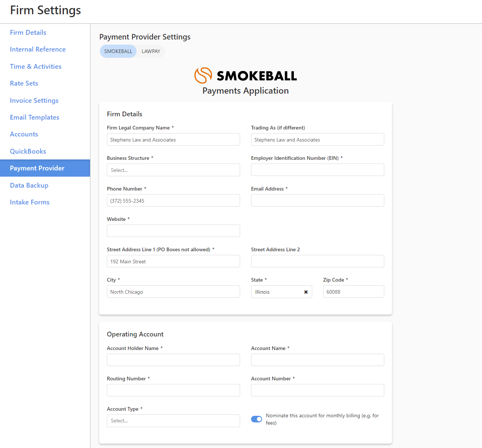Open Firm Details settings
Screen dimensions: 482x448
pyautogui.click(x=28, y=33)
